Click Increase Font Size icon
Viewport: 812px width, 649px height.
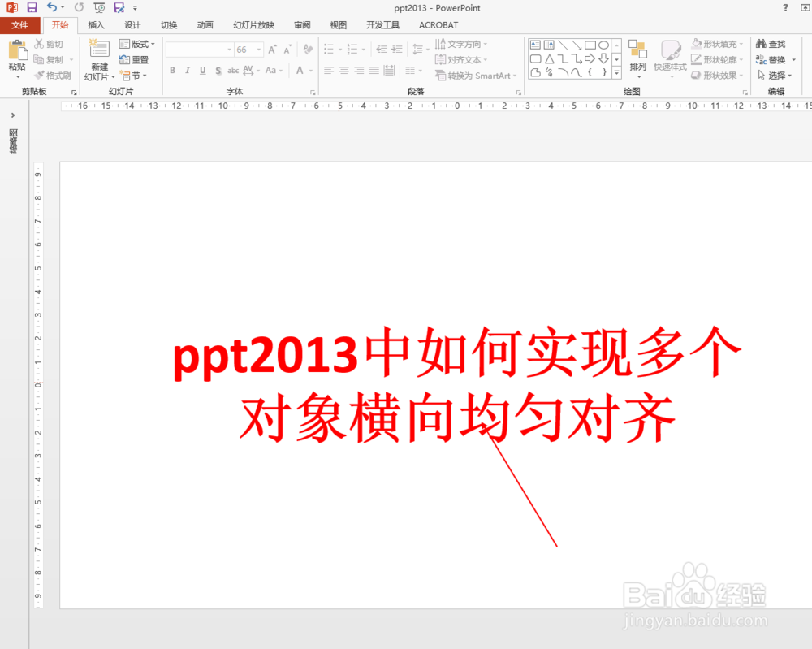pos(272,50)
